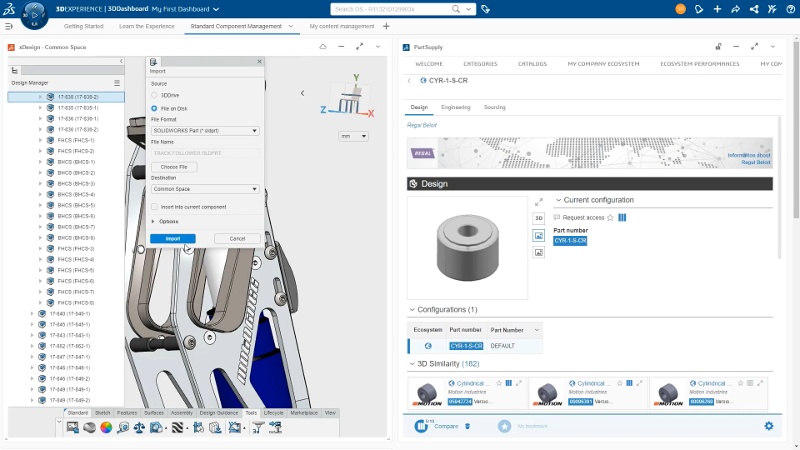The height and width of the screenshot is (450, 800).
Task: Collapse the 3D Similarity section
Action: [412, 364]
